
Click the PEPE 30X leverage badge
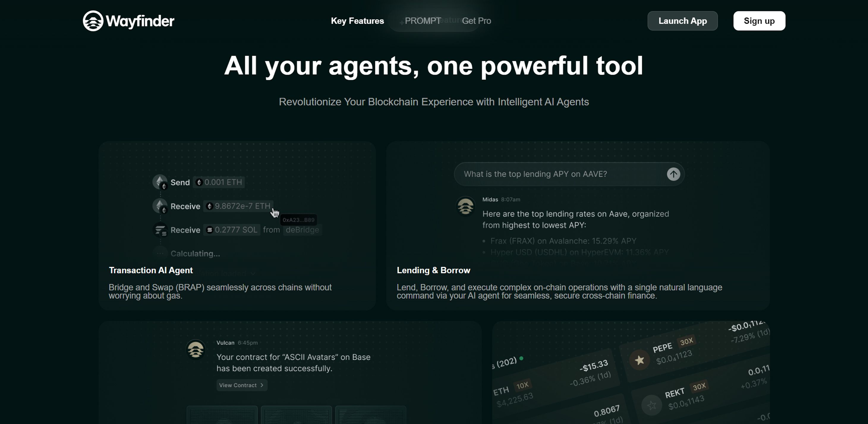686,342
